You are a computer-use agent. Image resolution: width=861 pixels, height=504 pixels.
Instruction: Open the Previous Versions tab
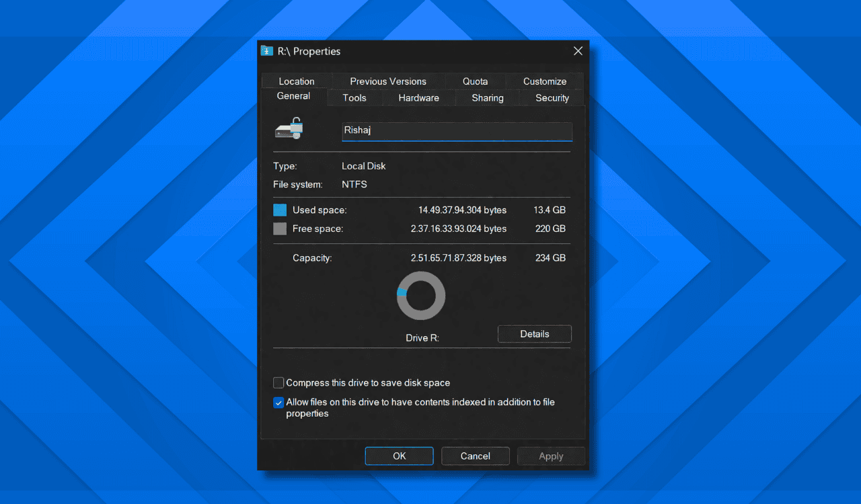click(387, 81)
